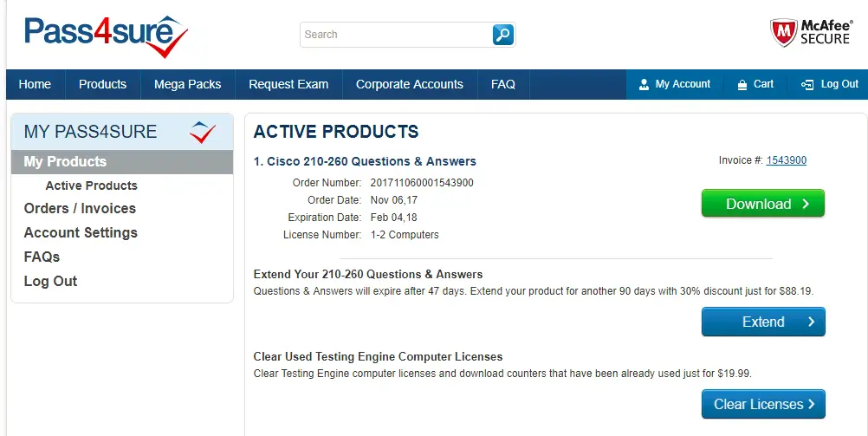Image resolution: width=868 pixels, height=436 pixels.
Task: Open the Products menu
Action: [102, 84]
